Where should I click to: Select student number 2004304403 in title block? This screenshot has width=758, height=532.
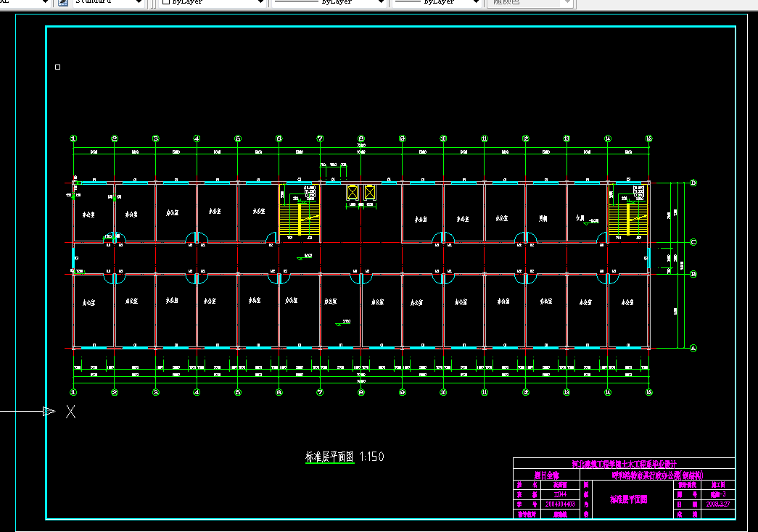[560, 504]
